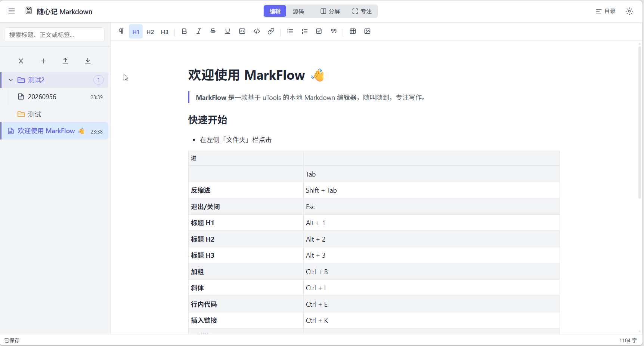Insert a code block from toolbar
644x346 pixels.
coord(242,31)
